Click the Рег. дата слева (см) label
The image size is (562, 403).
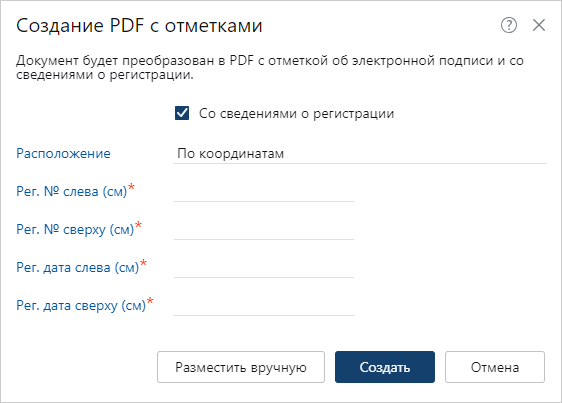[77, 267]
